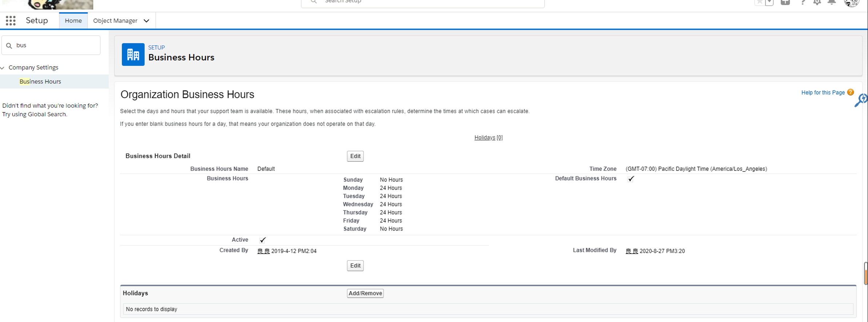Switch to the Object Manager tab
The width and height of the screenshot is (868, 322).
click(x=115, y=21)
